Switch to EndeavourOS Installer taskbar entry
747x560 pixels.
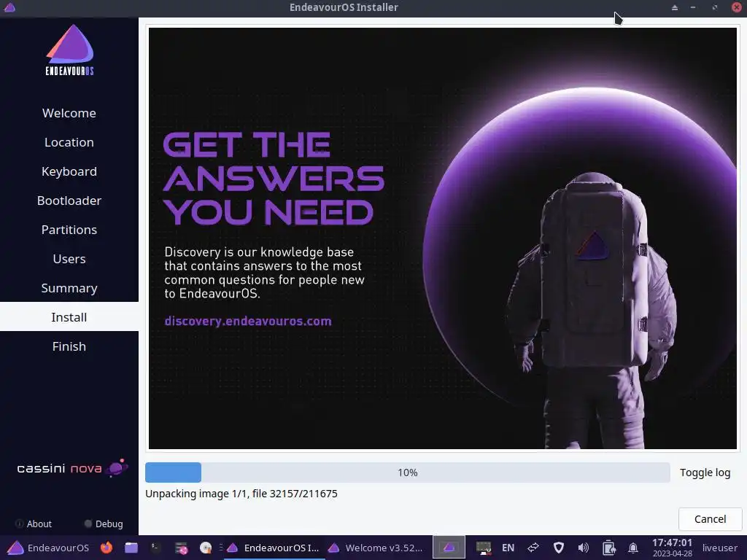tap(274, 548)
